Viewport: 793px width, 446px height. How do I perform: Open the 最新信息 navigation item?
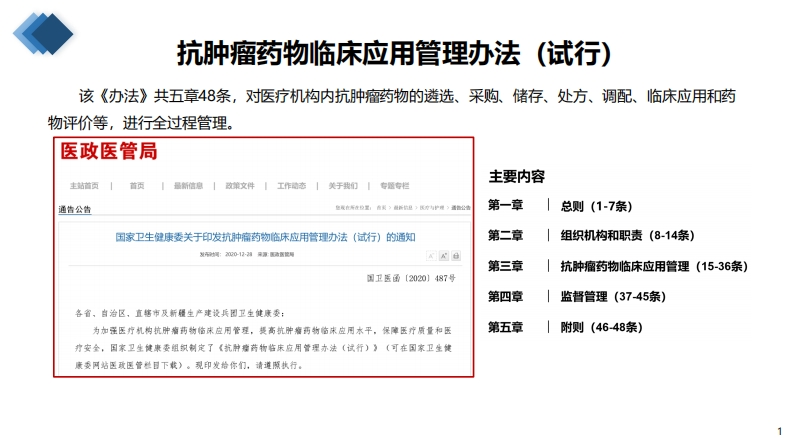pos(188,186)
